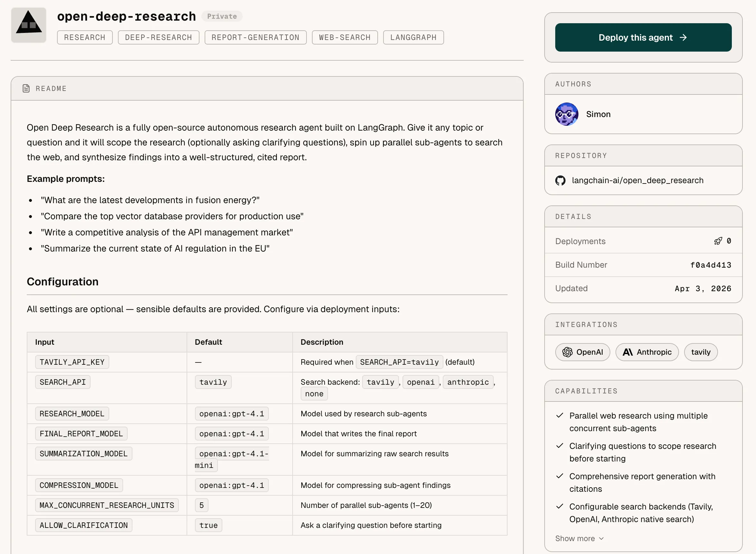The height and width of the screenshot is (554, 756).
Task: Select the RESEARCH tag
Action: (85, 37)
